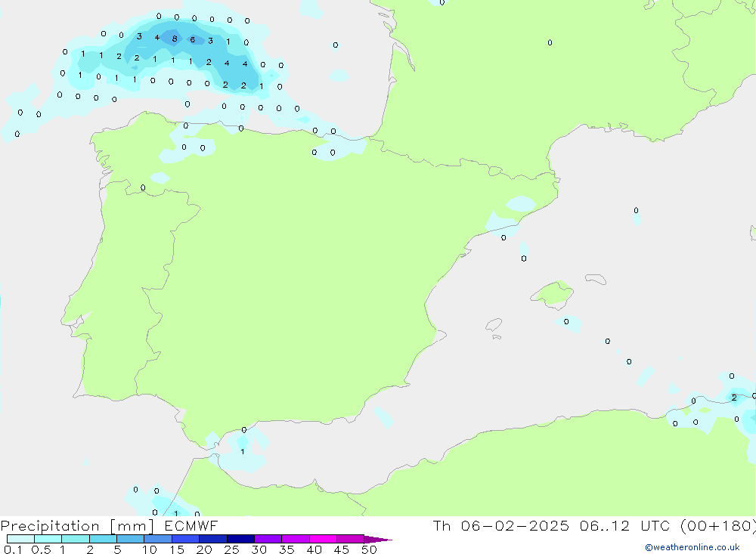Pick the 20–25 mm dark blue swatch
Screen dimensions: 756x554
[213, 539]
